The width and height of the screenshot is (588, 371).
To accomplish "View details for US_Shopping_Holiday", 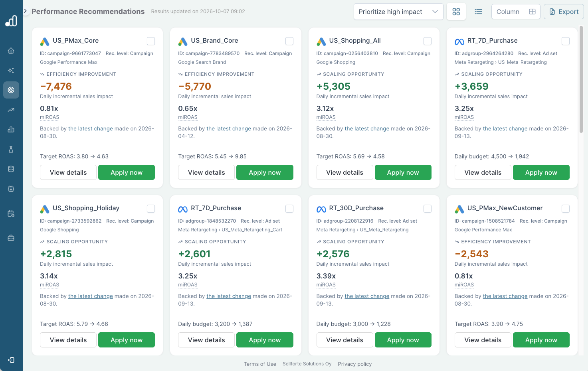I will 68,340.
